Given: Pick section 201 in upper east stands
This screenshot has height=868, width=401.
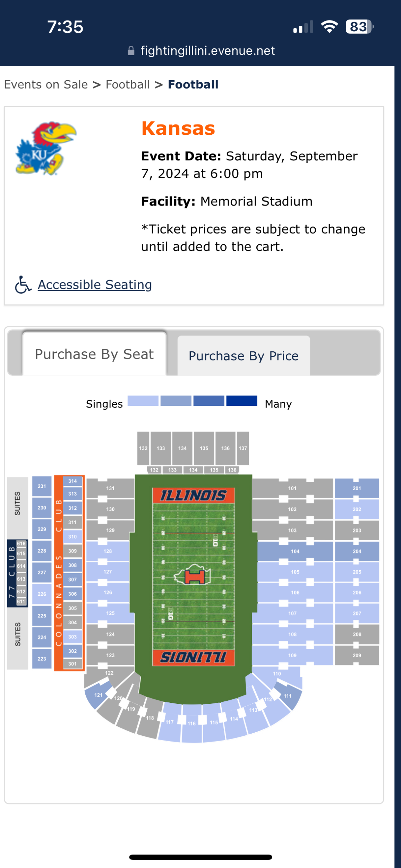Looking at the screenshot, I should (x=357, y=488).
